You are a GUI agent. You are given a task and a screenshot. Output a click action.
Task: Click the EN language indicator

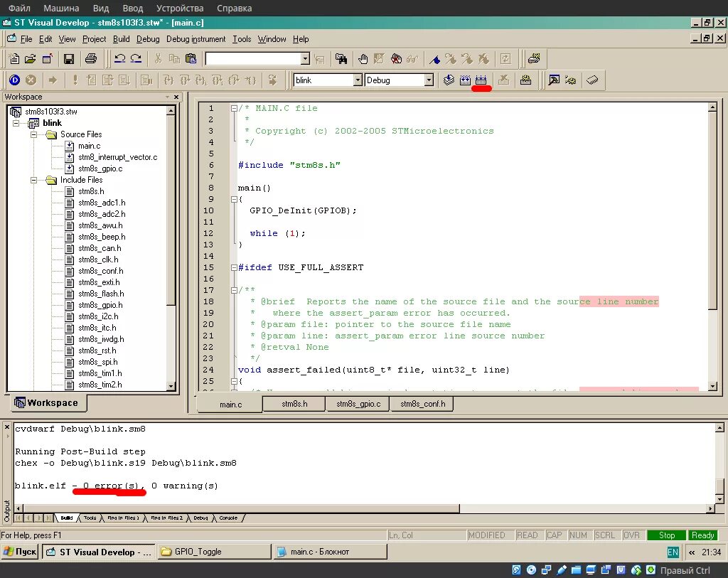(673, 552)
